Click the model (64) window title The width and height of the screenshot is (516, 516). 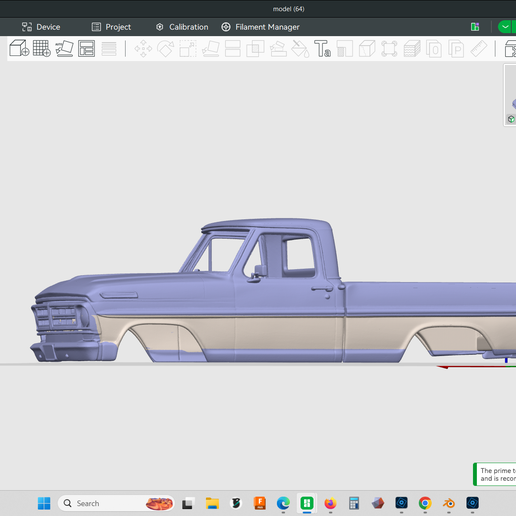coord(289,9)
